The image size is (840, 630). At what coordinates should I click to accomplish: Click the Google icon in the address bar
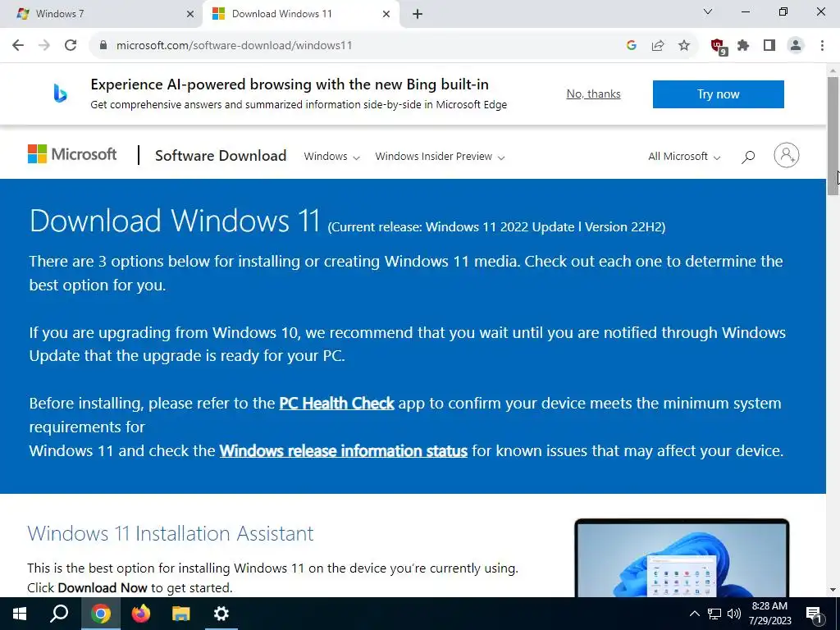coord(632,46)
